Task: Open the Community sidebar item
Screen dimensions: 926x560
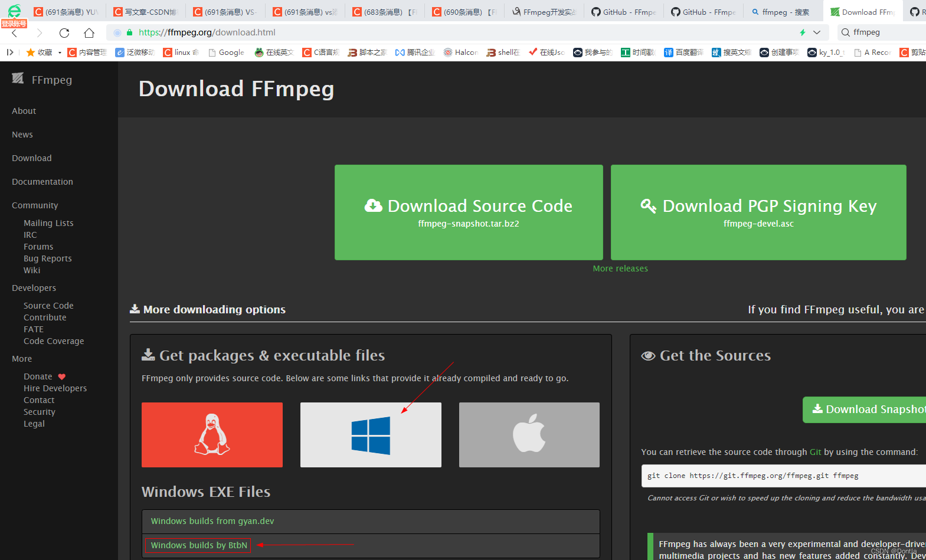Action: (35, 205)
